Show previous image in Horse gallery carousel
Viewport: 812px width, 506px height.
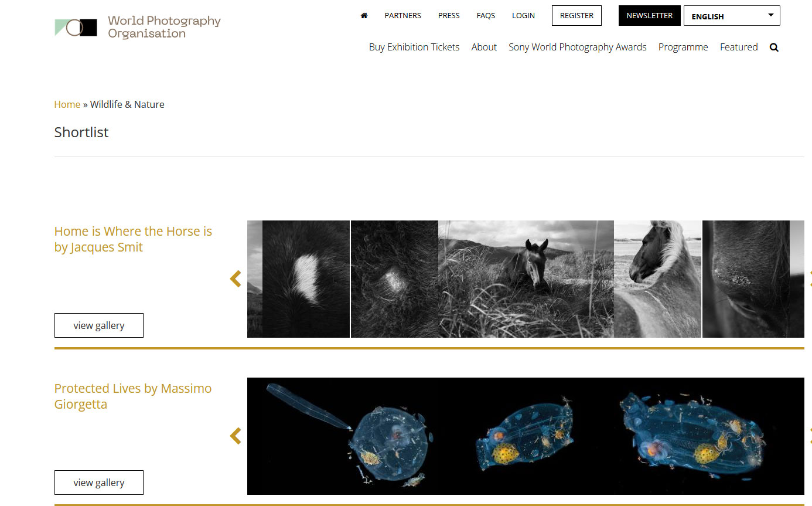coord(236,279)
